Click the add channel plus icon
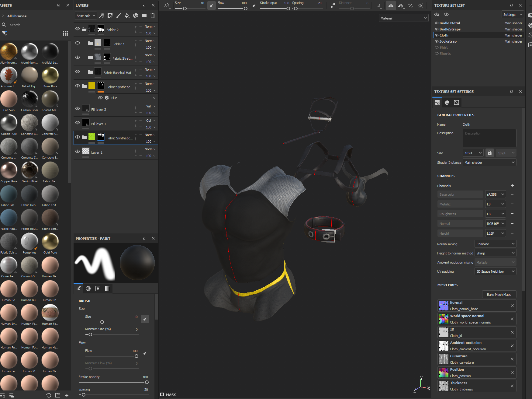 click(512, 186)
